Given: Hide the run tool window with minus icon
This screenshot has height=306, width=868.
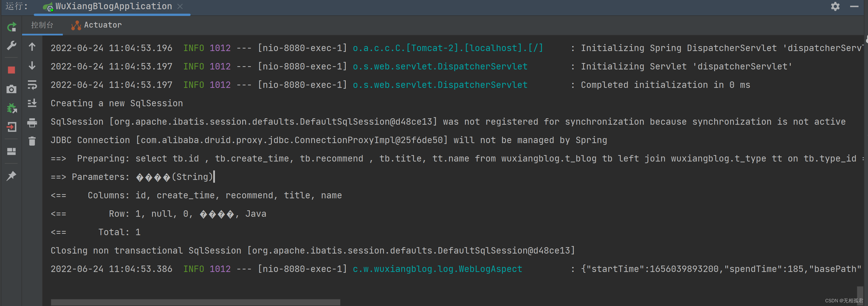Looking at the screenshot, I should tap(854, 6).
